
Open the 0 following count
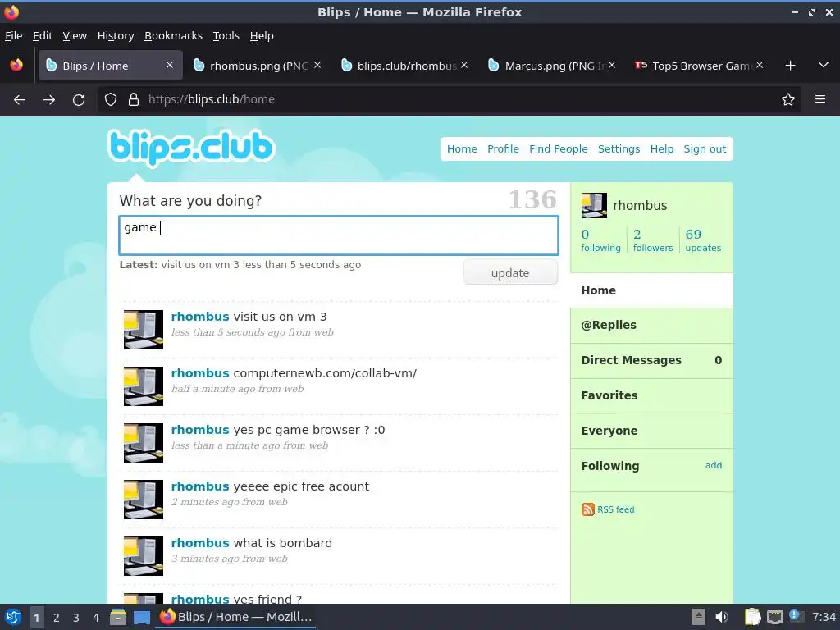coord(600,240)
